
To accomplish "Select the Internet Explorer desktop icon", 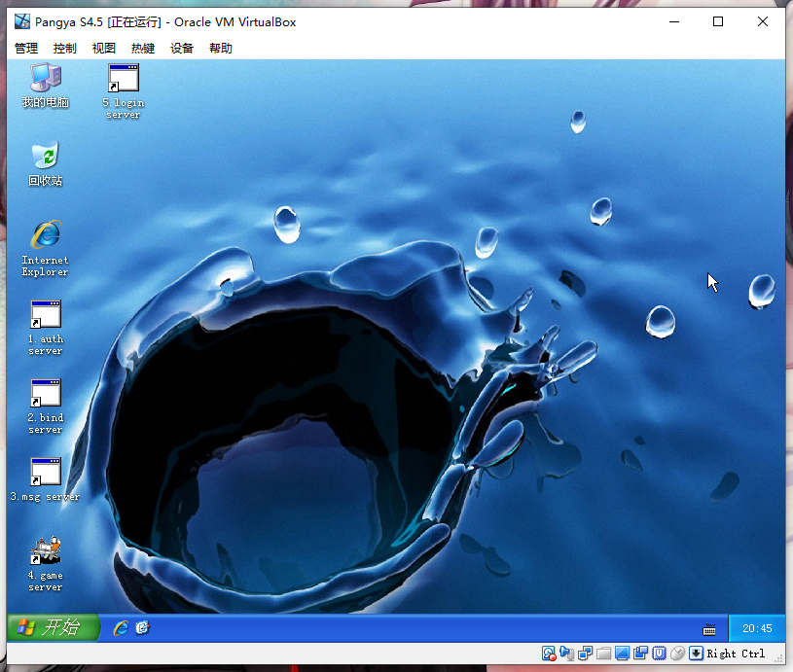I will click(x=45, y=249).
